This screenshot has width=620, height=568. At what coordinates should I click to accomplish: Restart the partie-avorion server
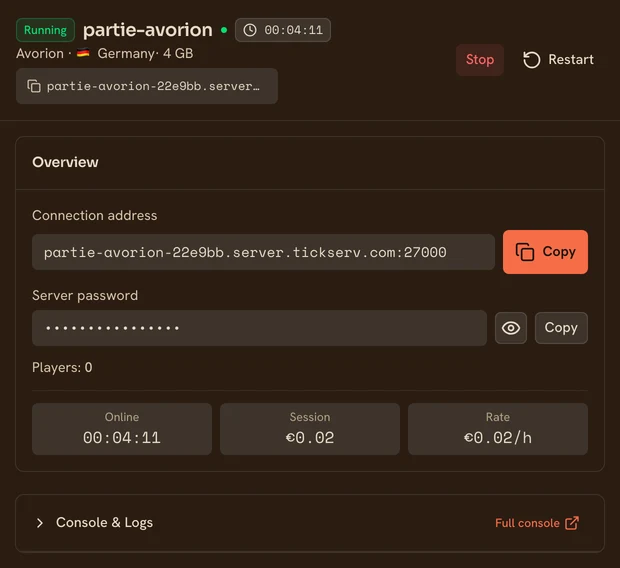(558, 60)
